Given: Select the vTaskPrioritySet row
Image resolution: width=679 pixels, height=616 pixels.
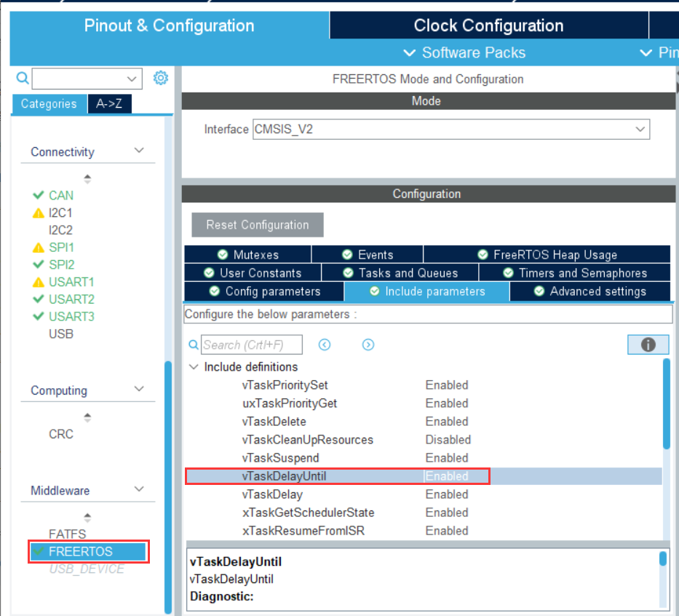Looking at the screenshot, I should 424,385.
